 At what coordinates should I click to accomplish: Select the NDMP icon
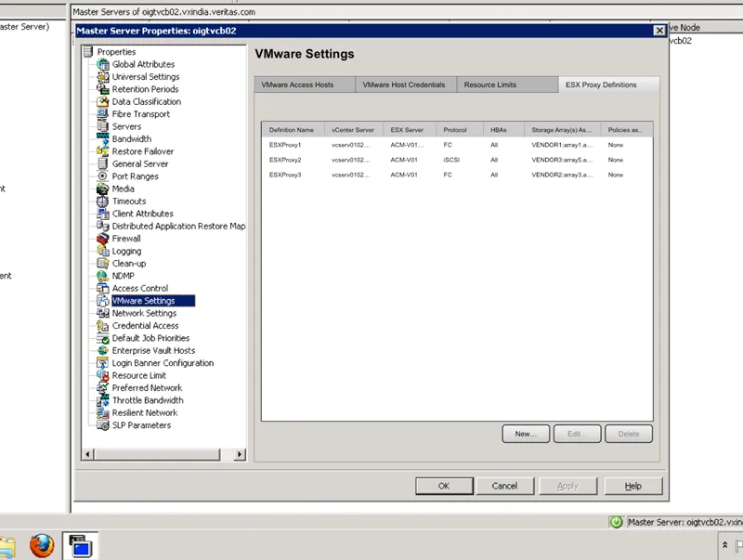(x=103, y=276)
